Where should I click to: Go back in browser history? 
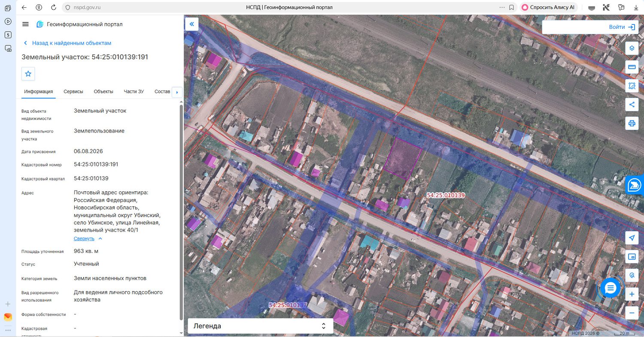tap(24, 7)
